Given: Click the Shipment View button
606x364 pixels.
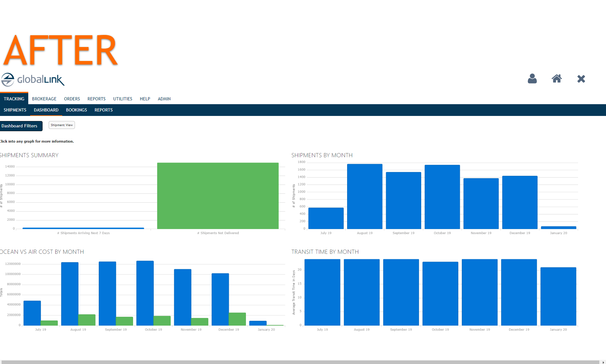Looking at the screenshot, I should point(62,125).
